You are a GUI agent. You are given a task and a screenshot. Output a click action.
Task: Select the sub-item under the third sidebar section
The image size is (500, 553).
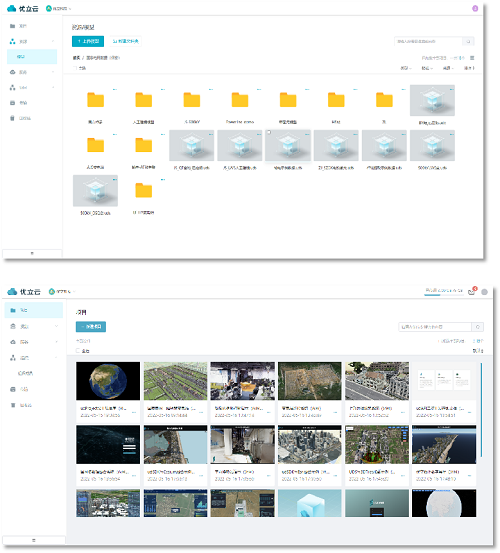pyautogui.click(x=25, y=373)
